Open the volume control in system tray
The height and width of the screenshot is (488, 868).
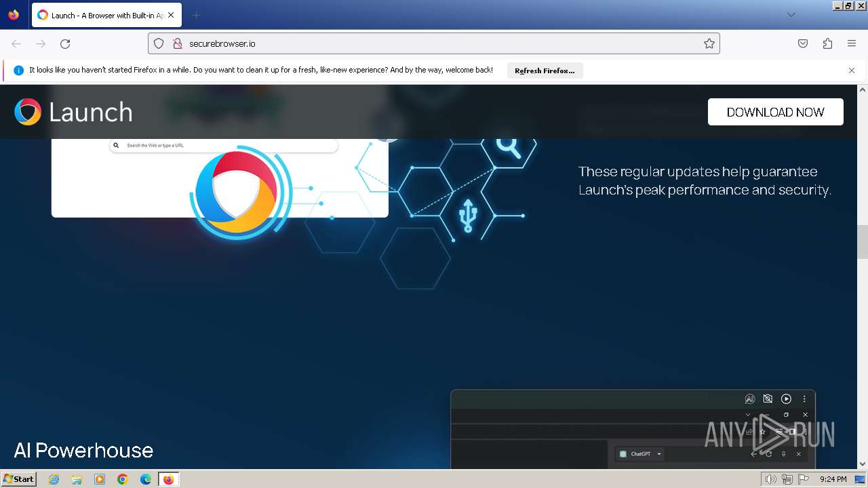[770, 479]
